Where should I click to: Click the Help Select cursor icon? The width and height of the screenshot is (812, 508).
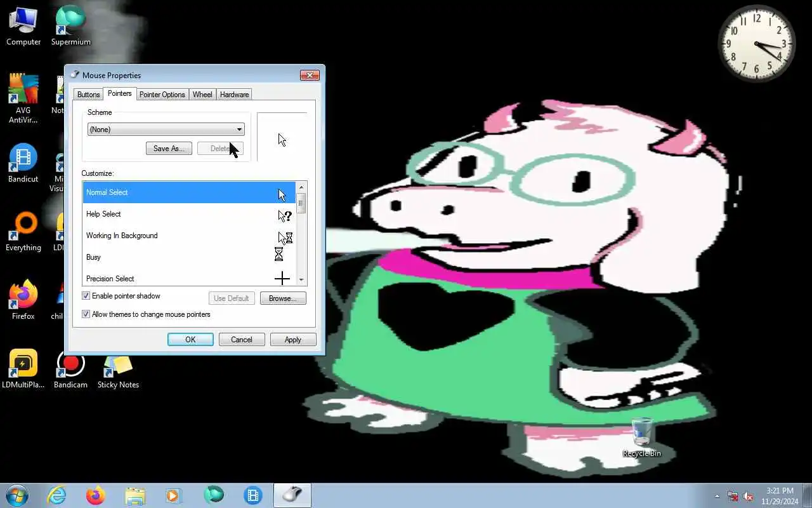click(284, 216)
